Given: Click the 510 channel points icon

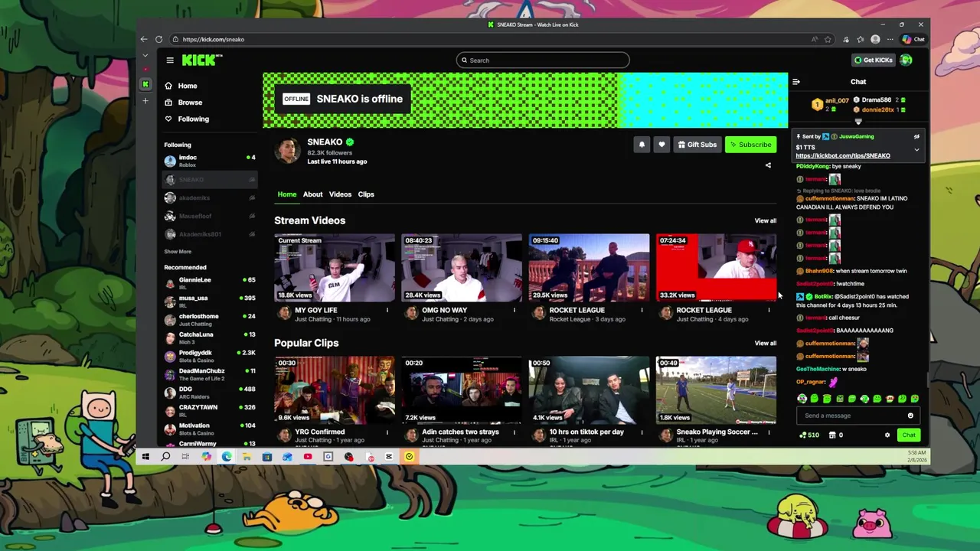Looking at the screenshot, I should [808, 435].
